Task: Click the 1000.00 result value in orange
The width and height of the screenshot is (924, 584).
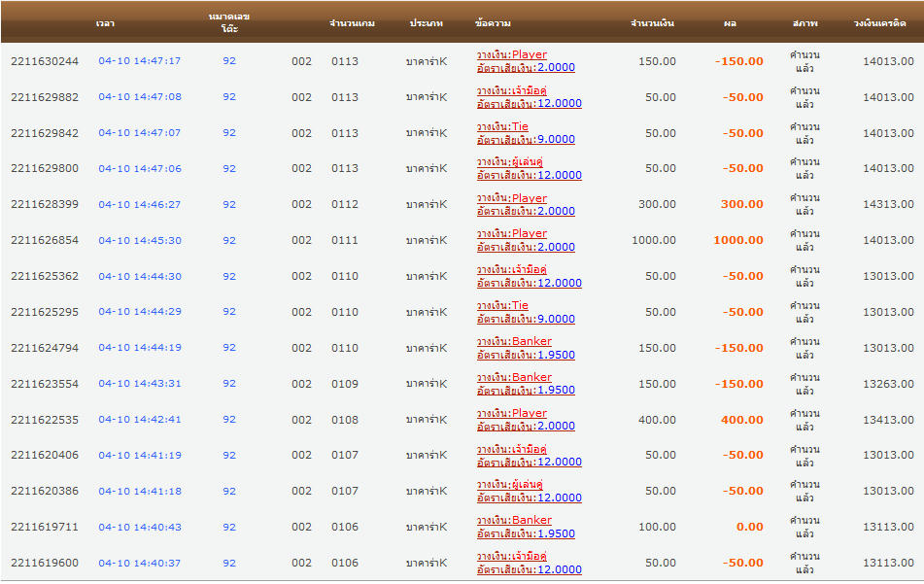Action: coord(737,241)
